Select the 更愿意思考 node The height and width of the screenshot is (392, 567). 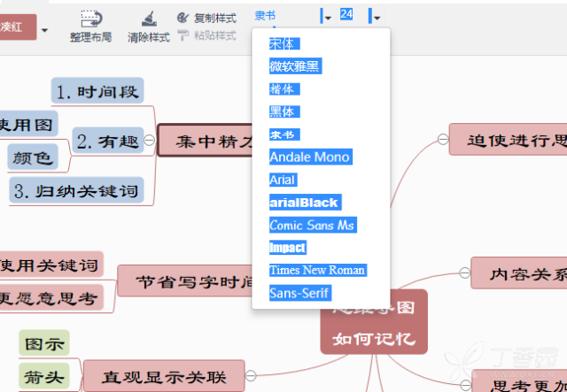pyautogui.click(x=51, y=297)
